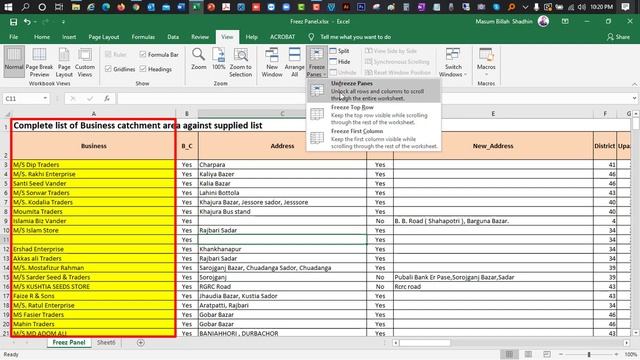
Task: Click Zoom to Selection
Action: pyautogui.click(x=240, y=62)
